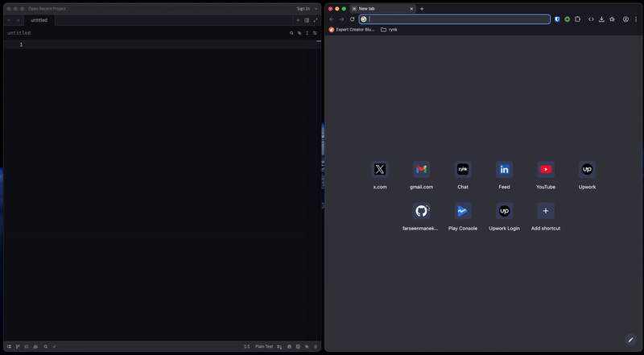Image resolution: width=644 pixels, height=355 pixels.
Task: Open Chrome downloads icon
Action: click(x=601, y=19)
